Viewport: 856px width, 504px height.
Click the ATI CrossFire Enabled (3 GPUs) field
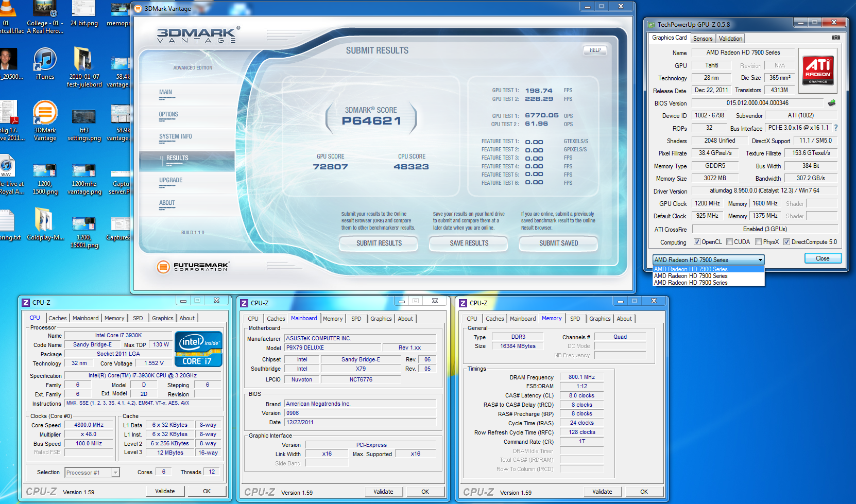[764, 229]
